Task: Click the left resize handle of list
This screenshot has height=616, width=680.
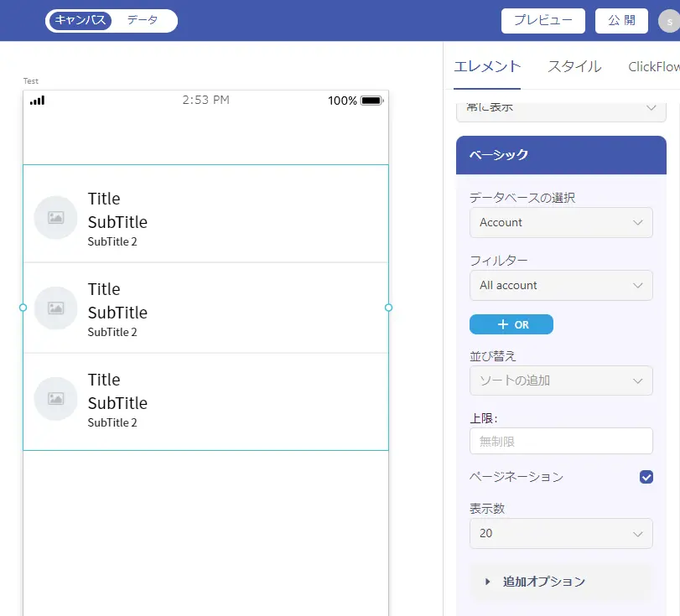Action: coord(23,308)
